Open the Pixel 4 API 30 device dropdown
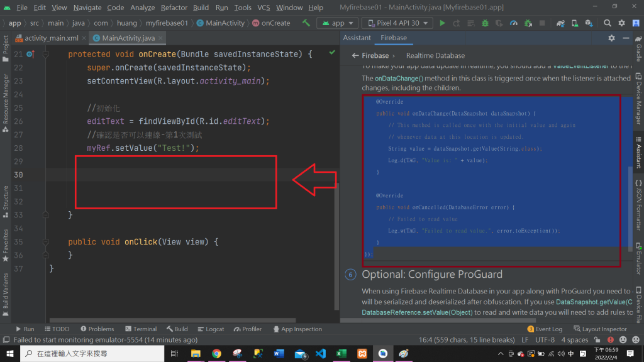The image size is (644, 362). tap(397, 23)
